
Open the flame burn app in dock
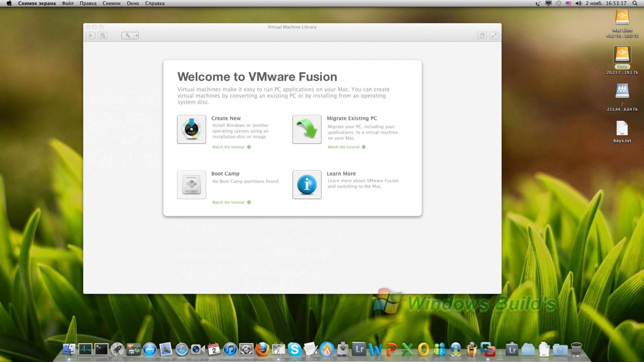pyautogui.click(x=327, y=349)
